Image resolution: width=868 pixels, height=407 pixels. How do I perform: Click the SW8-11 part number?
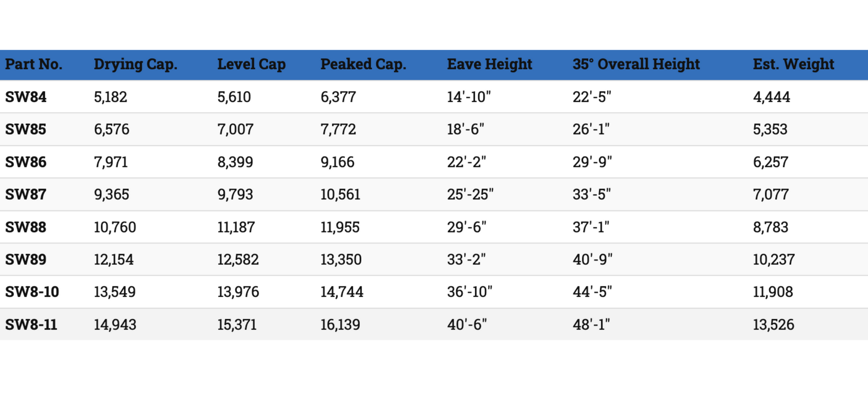(31, 325)
